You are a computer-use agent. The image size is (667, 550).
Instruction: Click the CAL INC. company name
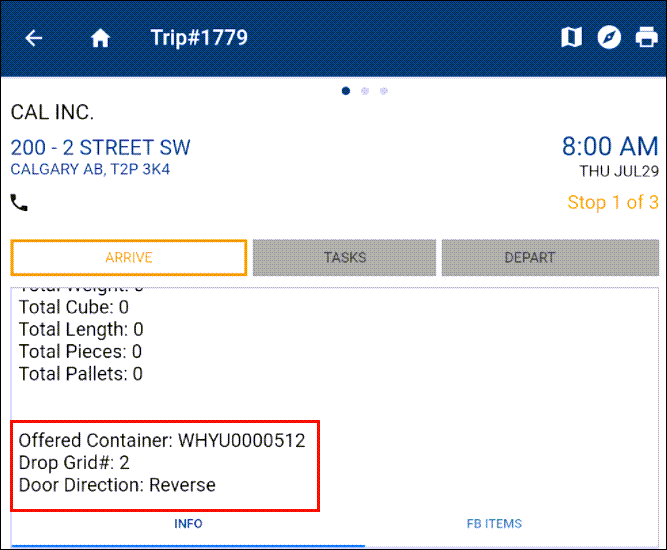pyautogui.click(x=52, y=112)
